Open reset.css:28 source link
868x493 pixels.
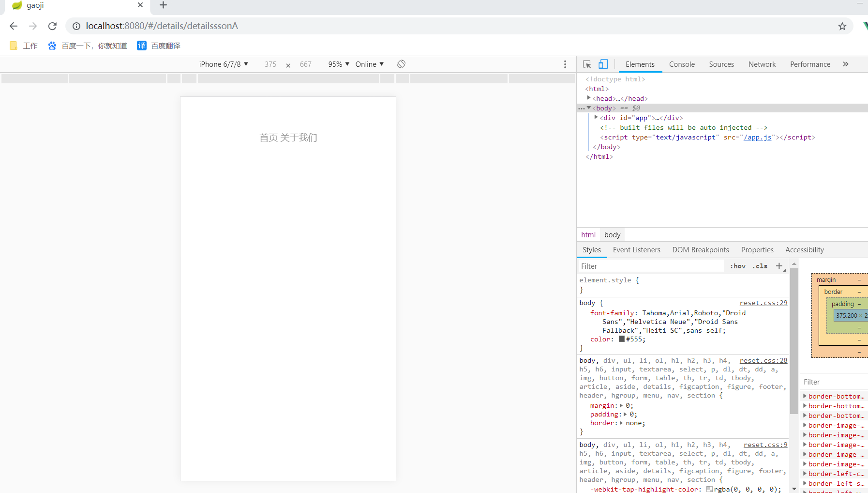coord(763,361)
